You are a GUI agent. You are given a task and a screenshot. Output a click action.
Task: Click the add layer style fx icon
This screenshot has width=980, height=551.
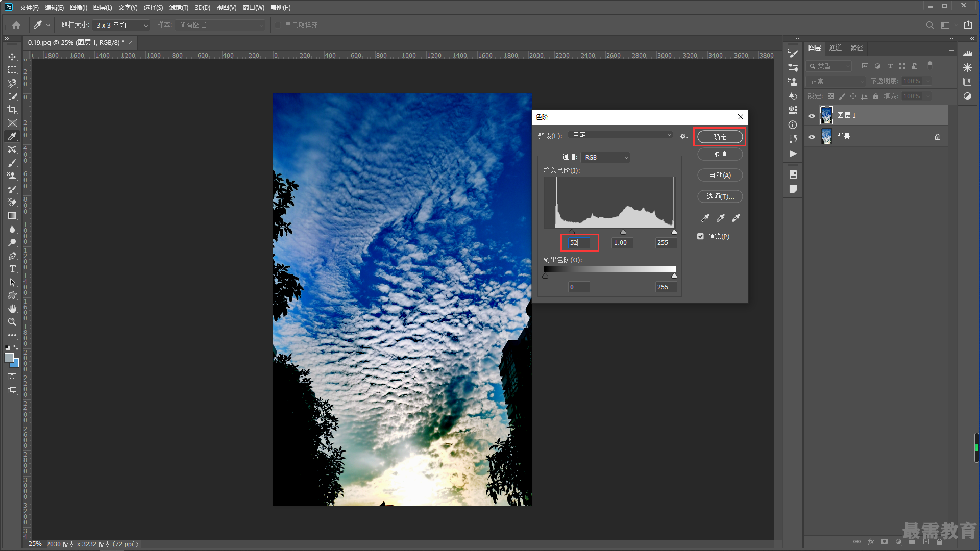point(871,542)
